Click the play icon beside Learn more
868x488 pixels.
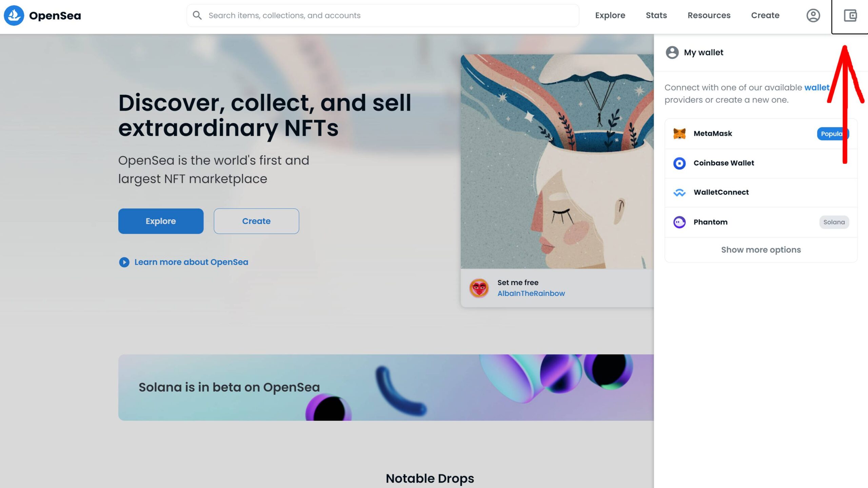click(x=124, y=262)
